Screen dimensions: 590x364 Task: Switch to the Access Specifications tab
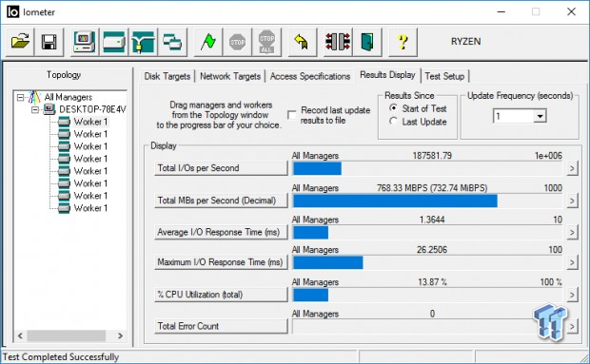click(310, 76)
